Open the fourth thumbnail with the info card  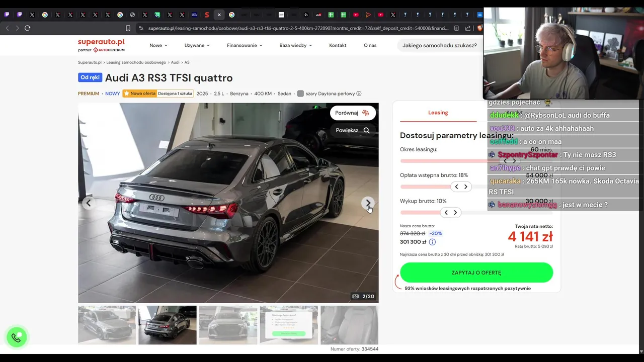(289, 325)
